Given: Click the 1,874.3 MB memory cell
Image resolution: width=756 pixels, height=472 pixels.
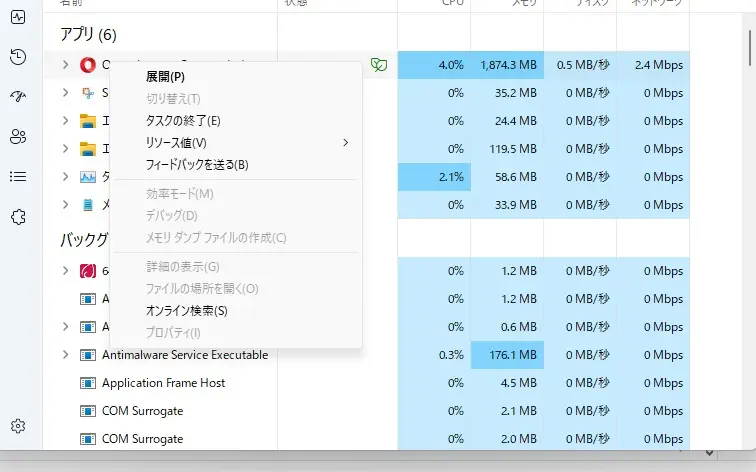Looking at the screenshot, I should tap(508, 65).
